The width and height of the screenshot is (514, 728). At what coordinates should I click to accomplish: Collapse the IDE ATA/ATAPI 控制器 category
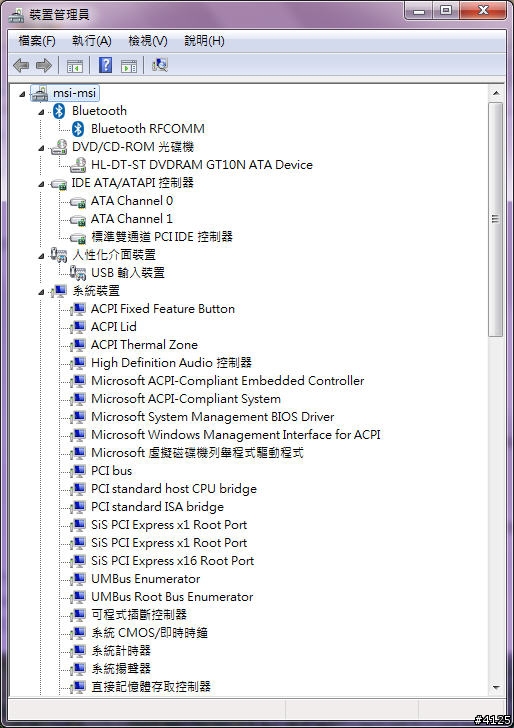[x=41, y=184]
